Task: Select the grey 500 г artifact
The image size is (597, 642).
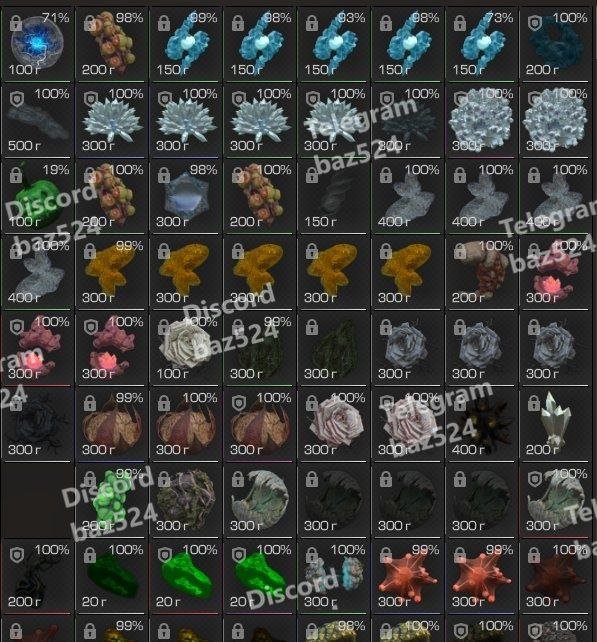Action: 37,120
